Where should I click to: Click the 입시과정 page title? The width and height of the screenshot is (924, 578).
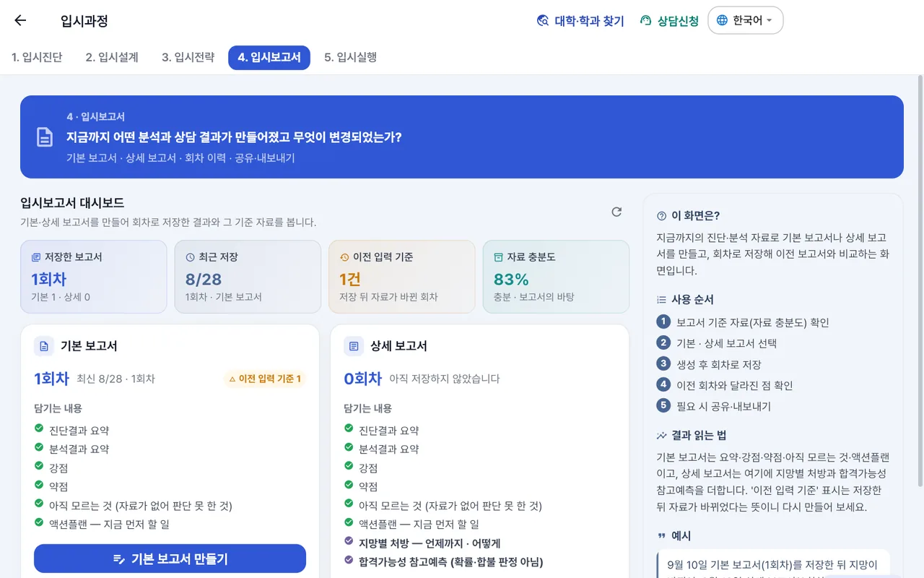click(84, 21)
